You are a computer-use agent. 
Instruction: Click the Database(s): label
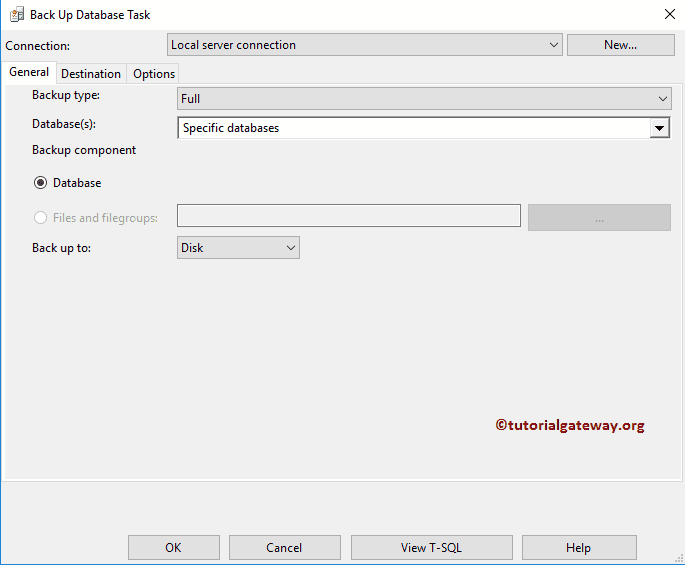tap(64, 124)
